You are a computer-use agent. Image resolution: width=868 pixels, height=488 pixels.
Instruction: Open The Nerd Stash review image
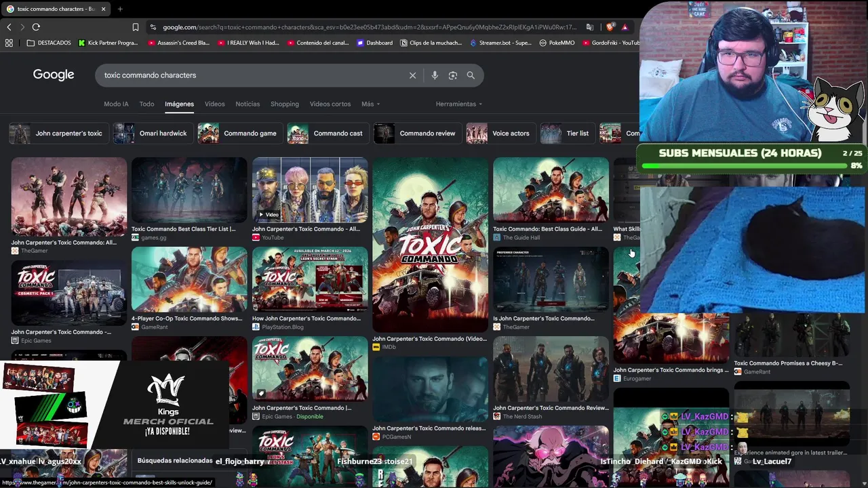551,369
